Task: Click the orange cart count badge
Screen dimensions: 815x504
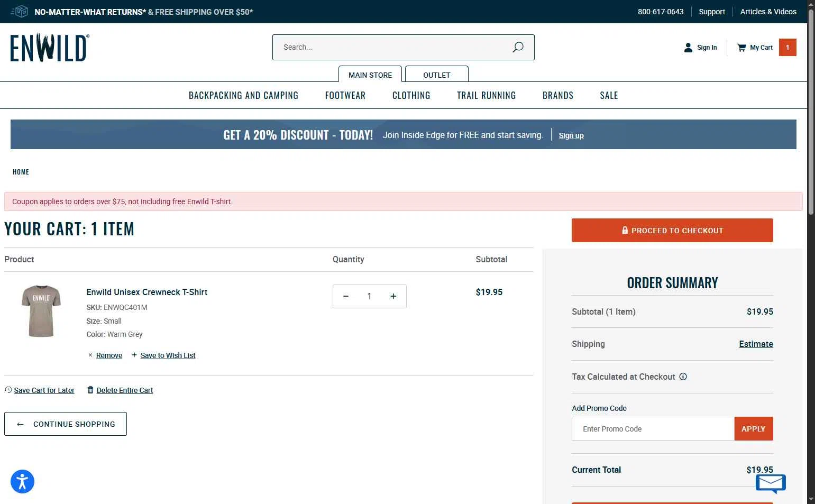Action: tap(787, 48)
